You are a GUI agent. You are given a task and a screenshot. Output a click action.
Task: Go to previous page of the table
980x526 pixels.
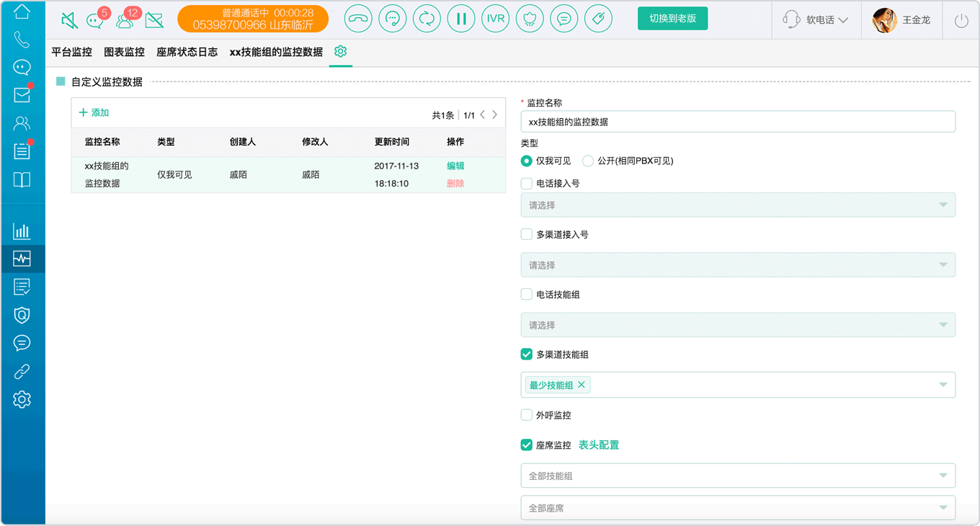point(483,115)
